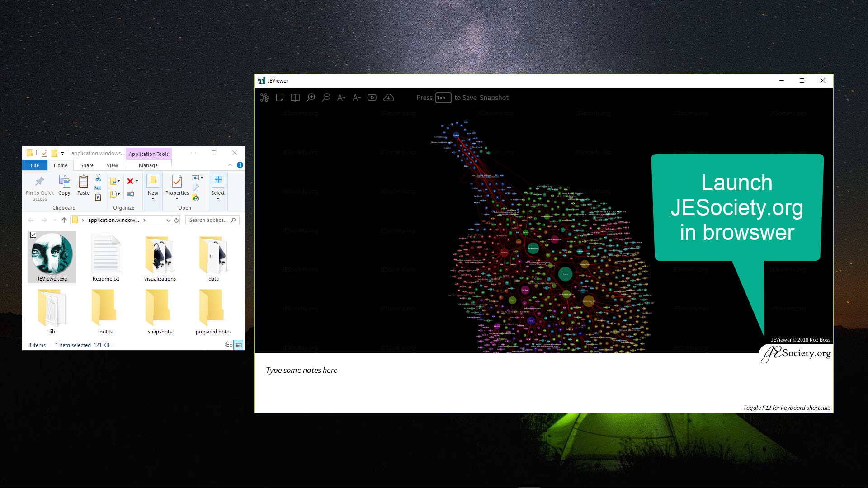Select the prepared notes folder
The image size is (868, 488).
click(x=213, y=311)
